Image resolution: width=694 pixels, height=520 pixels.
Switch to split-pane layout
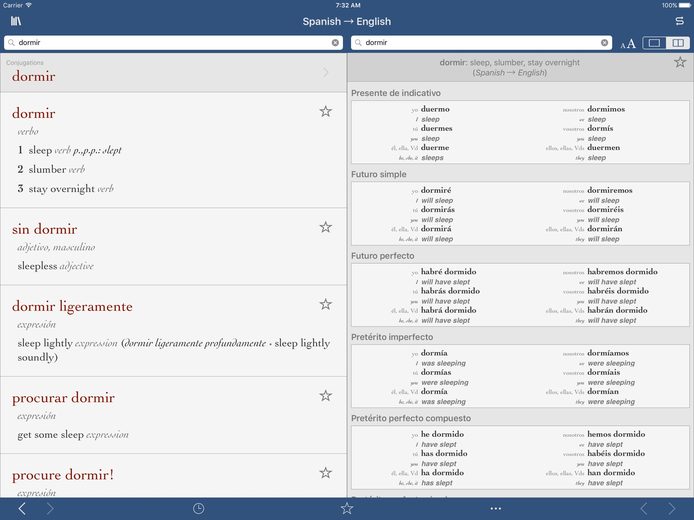tap(678, 42)
